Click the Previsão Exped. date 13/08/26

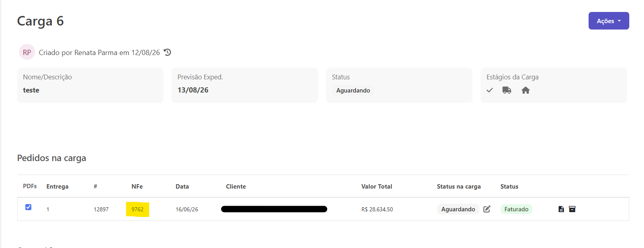click(193, 90)
